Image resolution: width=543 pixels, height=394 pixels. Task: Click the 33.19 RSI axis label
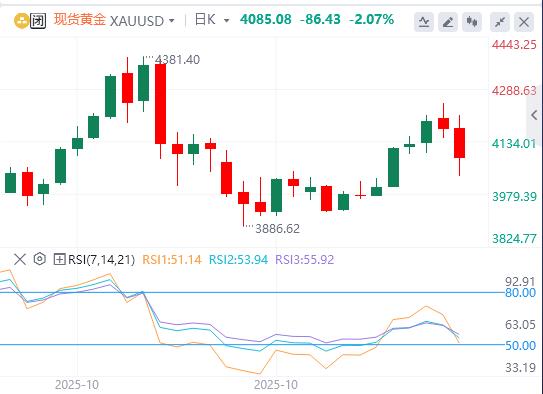click(x=520, y=367)
